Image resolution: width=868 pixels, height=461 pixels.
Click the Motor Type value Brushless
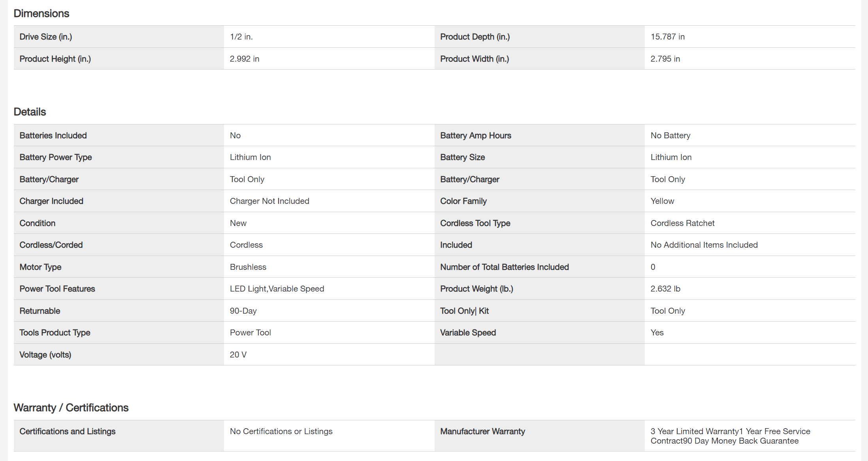click(x=248, y=267)
